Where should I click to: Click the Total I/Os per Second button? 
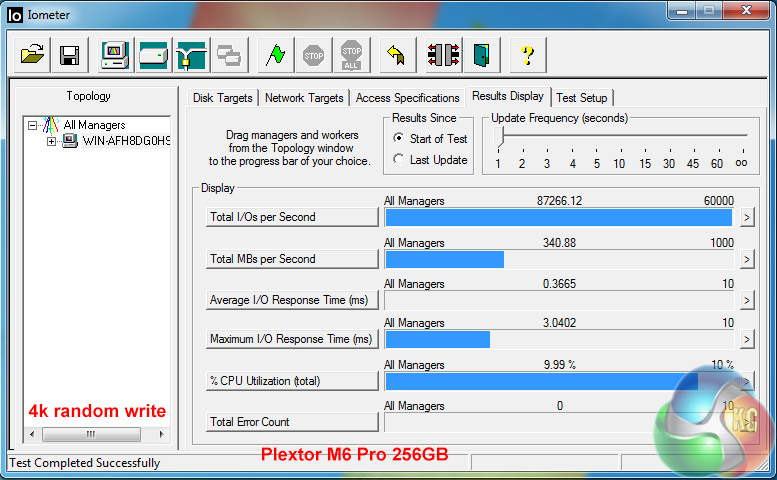click(292, 217)
